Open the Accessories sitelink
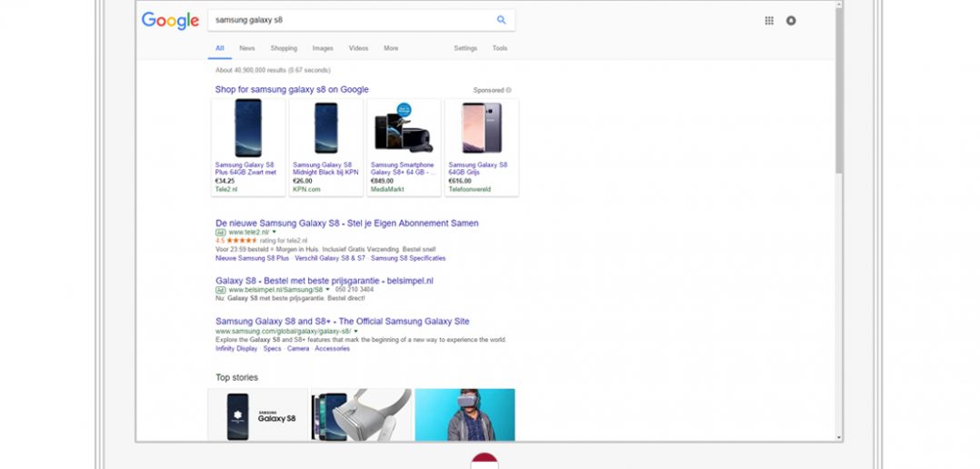Viewport: 980px width, 469px height. [332, 348]
